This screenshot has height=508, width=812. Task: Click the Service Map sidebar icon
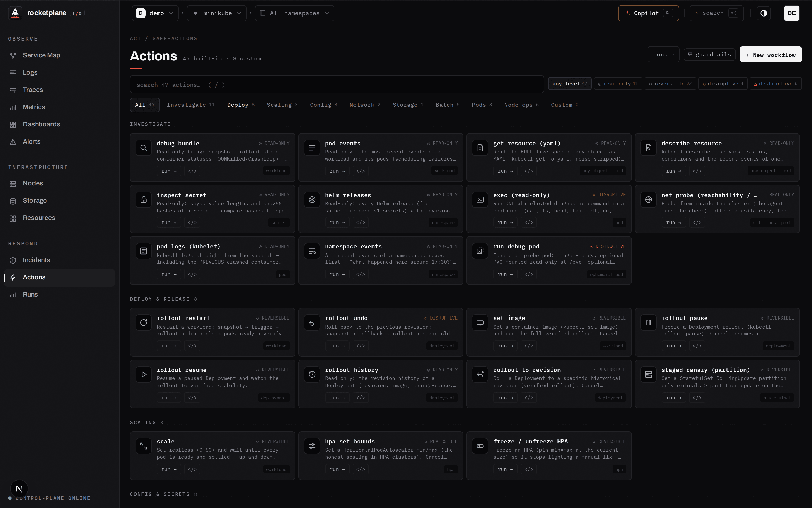coord(13,55)
